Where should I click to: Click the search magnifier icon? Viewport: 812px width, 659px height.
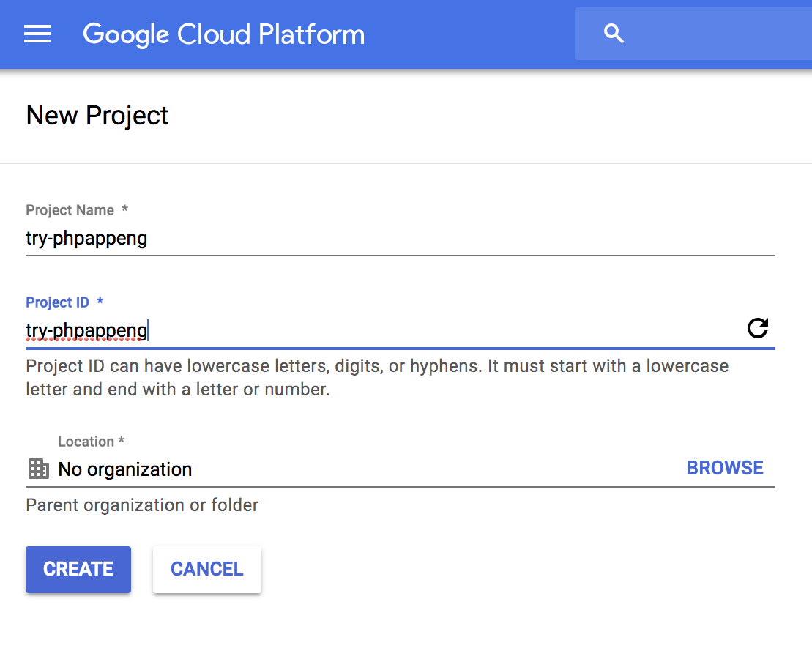(x=614, y=34)
